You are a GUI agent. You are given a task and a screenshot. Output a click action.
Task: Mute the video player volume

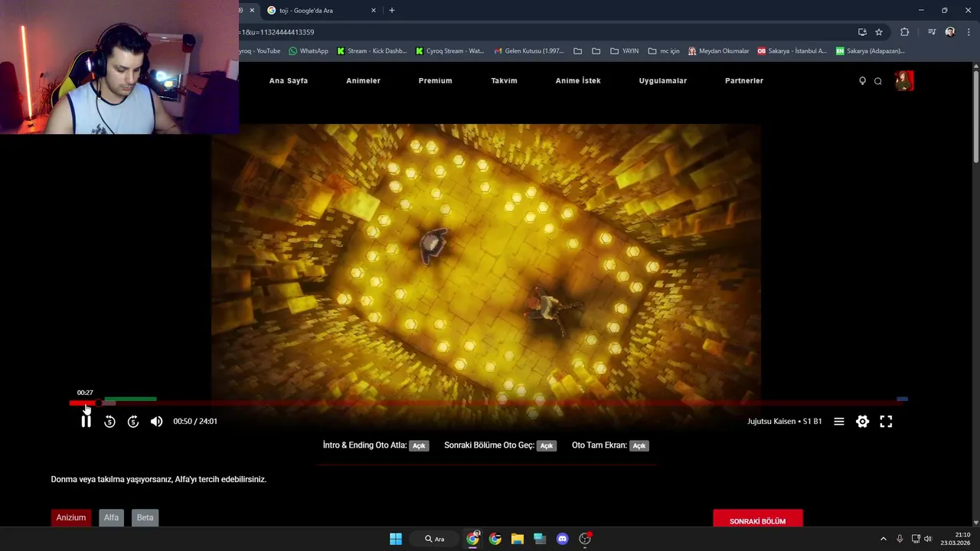click(156, 421)
